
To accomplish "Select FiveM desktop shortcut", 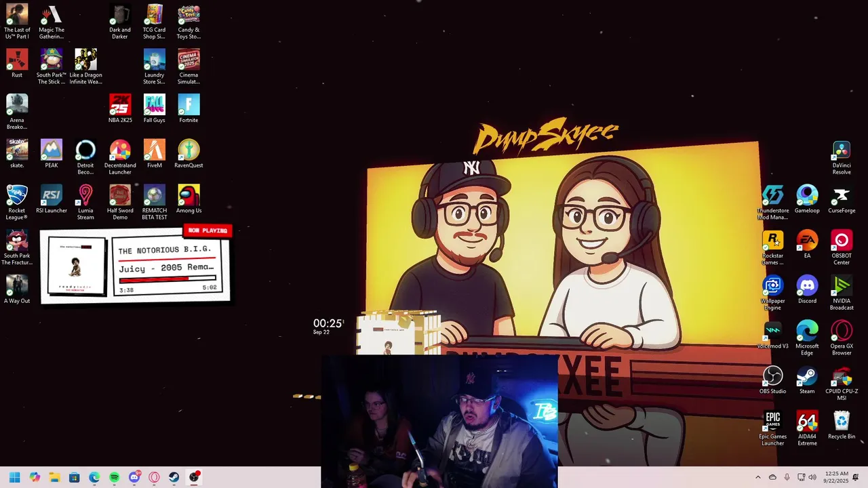I will point(154,154).
